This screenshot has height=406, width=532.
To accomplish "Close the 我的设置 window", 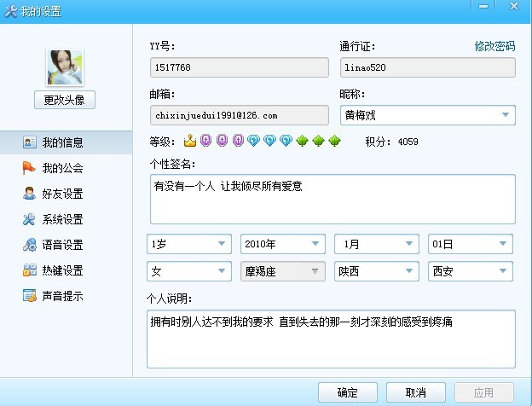I will click(x=514, y=6).
